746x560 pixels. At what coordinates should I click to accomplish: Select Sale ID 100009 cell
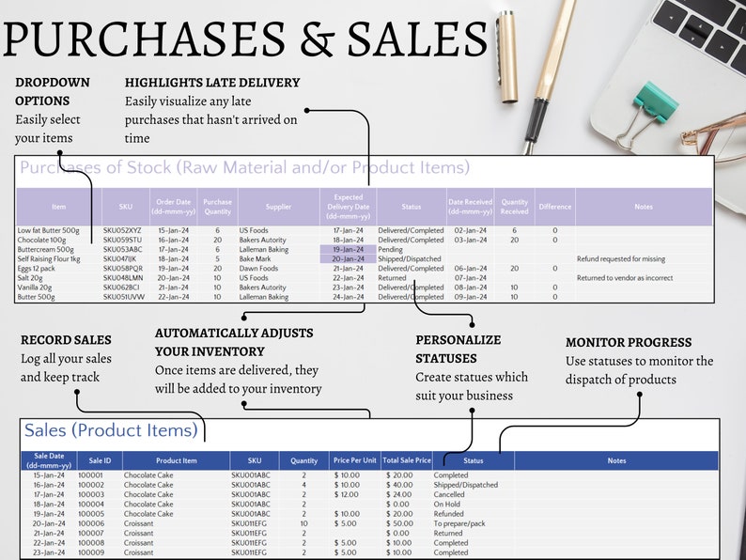pos(91,552)
